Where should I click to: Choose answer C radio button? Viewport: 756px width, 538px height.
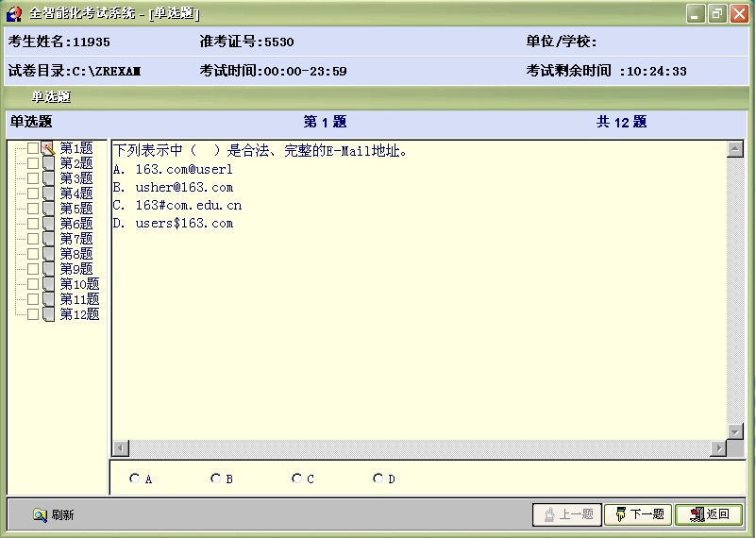[296, 479]
